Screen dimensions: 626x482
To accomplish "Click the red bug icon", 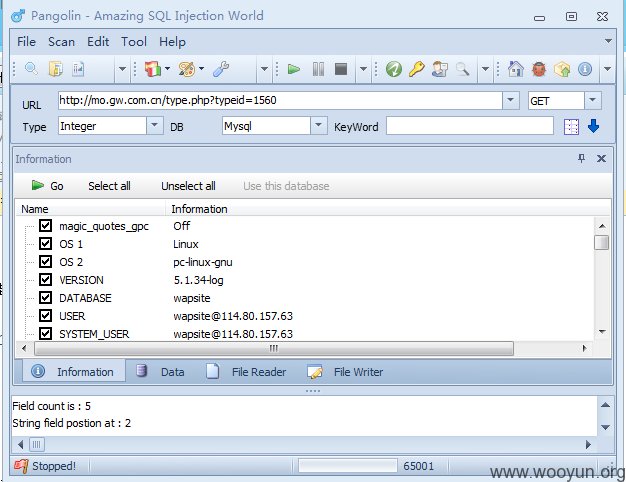I will click(539, 69).
